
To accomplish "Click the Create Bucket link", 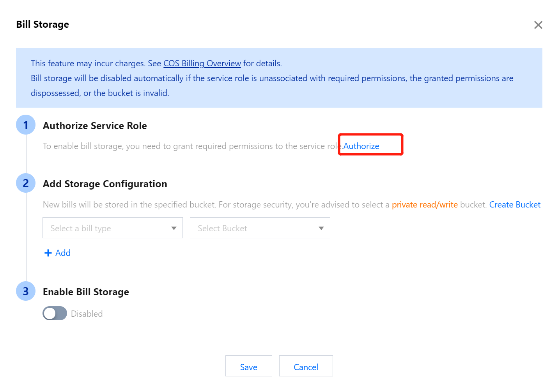I will (515, 205).
